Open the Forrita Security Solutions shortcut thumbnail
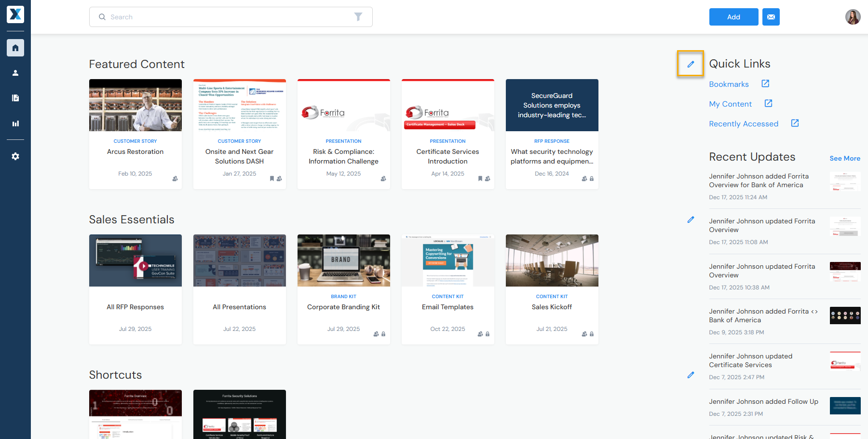Viewport: 868px width, 439px height. [240, 414]
